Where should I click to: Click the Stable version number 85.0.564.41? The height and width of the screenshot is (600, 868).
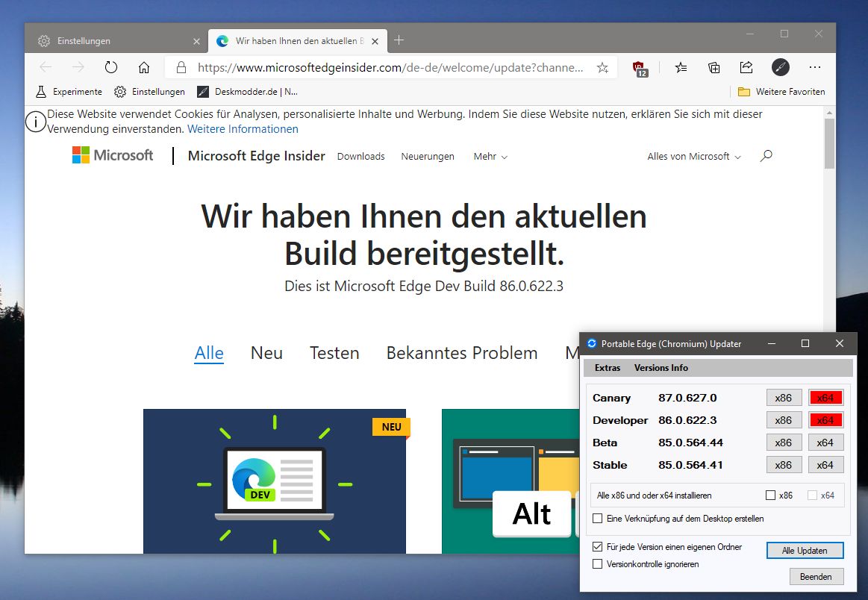(691, 465)
